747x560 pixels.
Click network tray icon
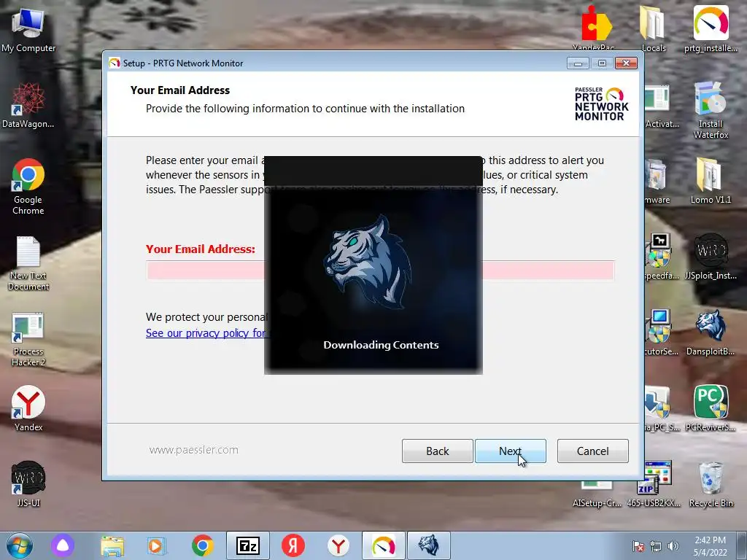point(656,546)
